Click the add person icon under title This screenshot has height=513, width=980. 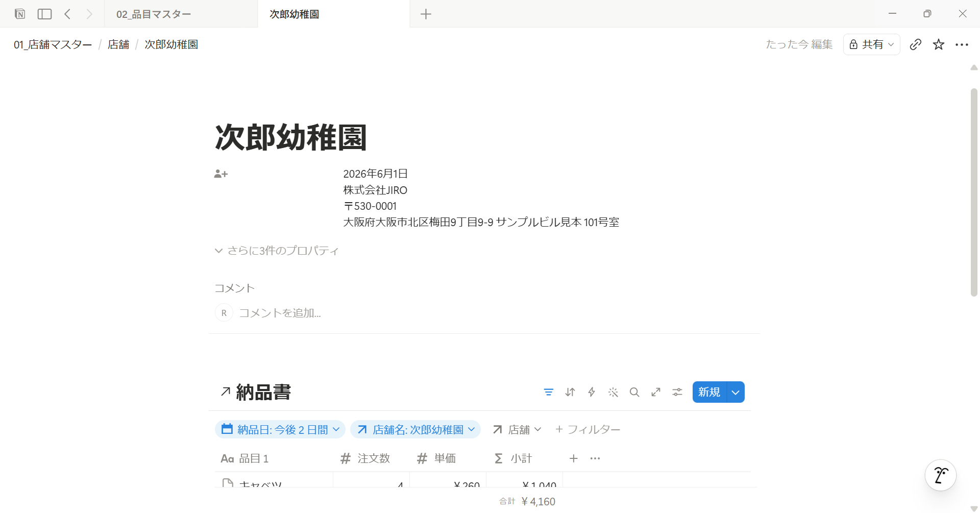pyautogui.click(x=221, y=174)
